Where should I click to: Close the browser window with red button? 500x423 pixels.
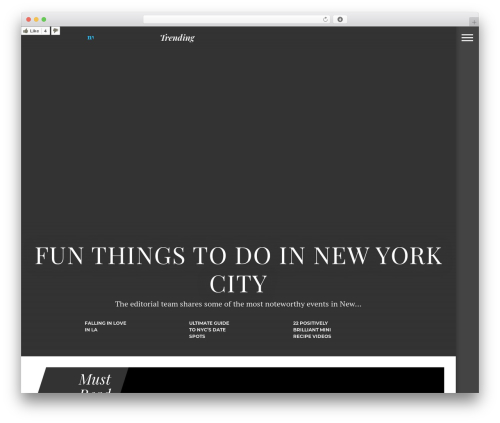point(29,20)
